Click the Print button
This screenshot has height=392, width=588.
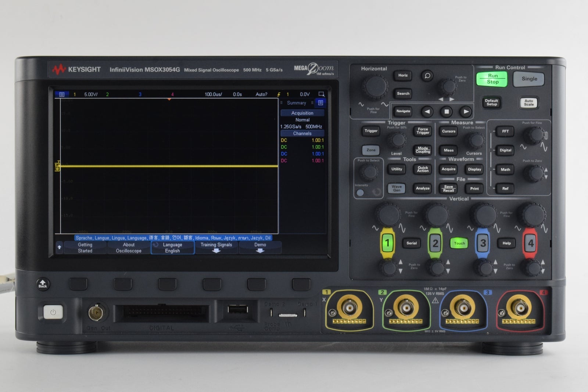[x=474, y=189]
